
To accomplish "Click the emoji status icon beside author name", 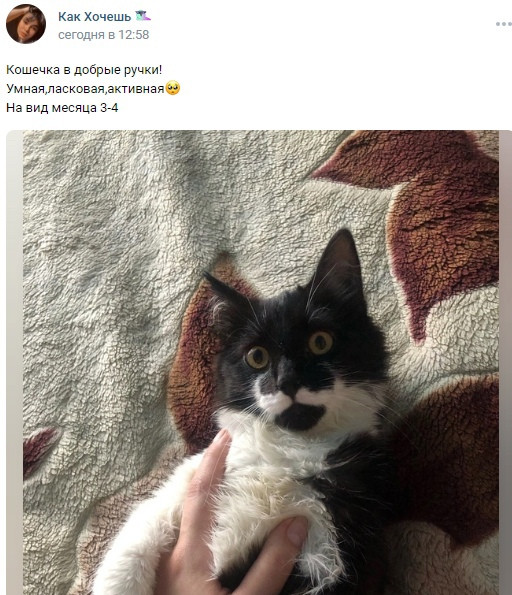I will [x=143, y=16].
